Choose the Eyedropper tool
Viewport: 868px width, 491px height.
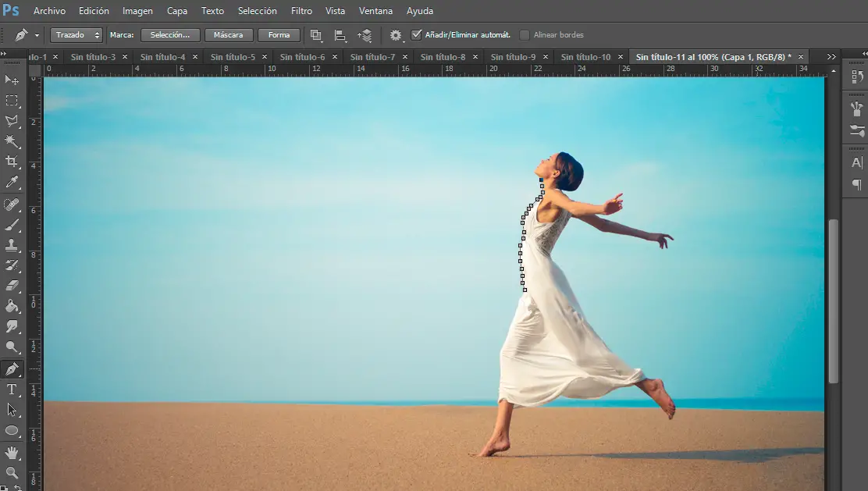coord(12,183)
